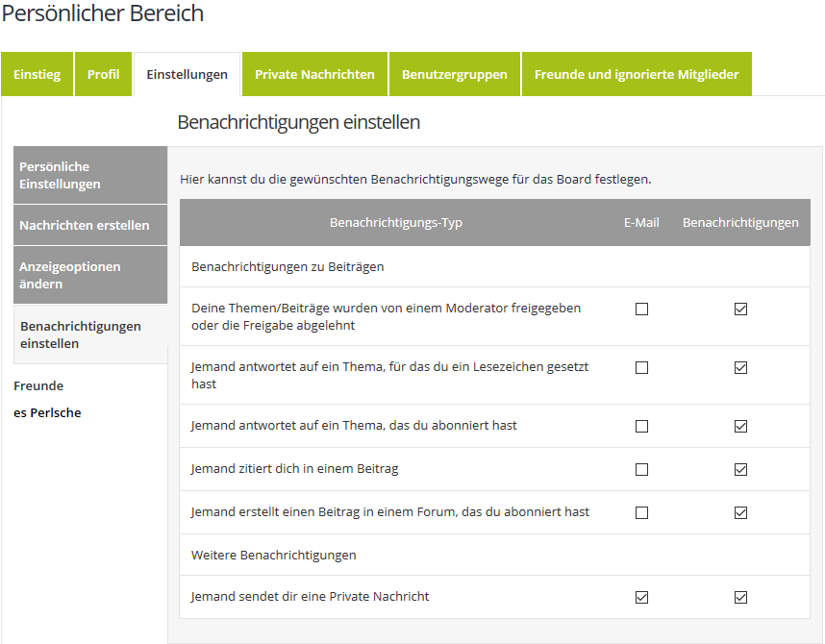The image size is (825, 644).
Task: Uncheck e-mail for Private Nachricht
Action: 642,597
